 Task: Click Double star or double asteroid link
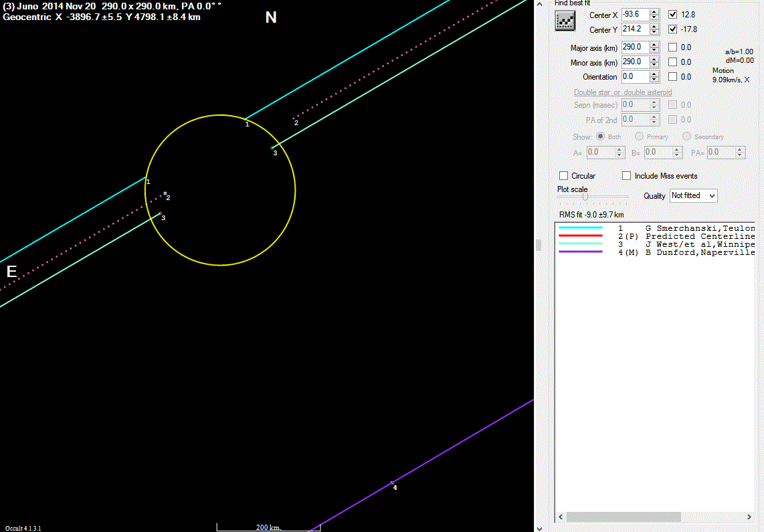point(623,92)
